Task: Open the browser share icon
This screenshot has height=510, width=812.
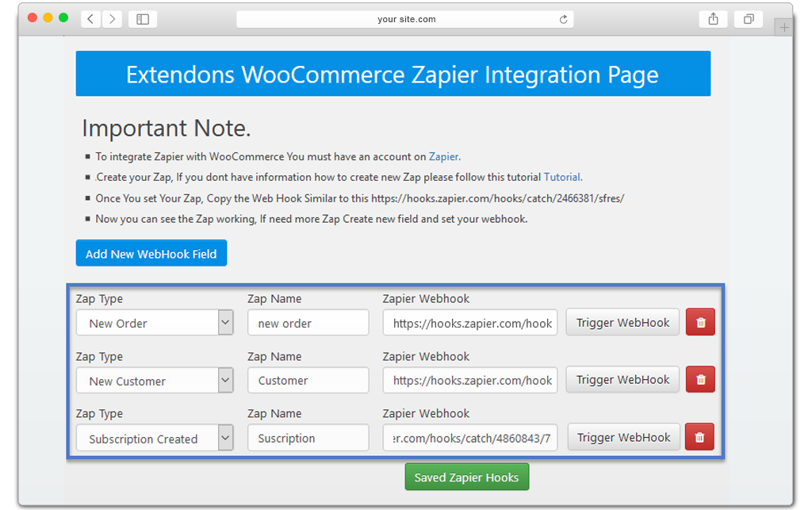Action: point(713,19)
